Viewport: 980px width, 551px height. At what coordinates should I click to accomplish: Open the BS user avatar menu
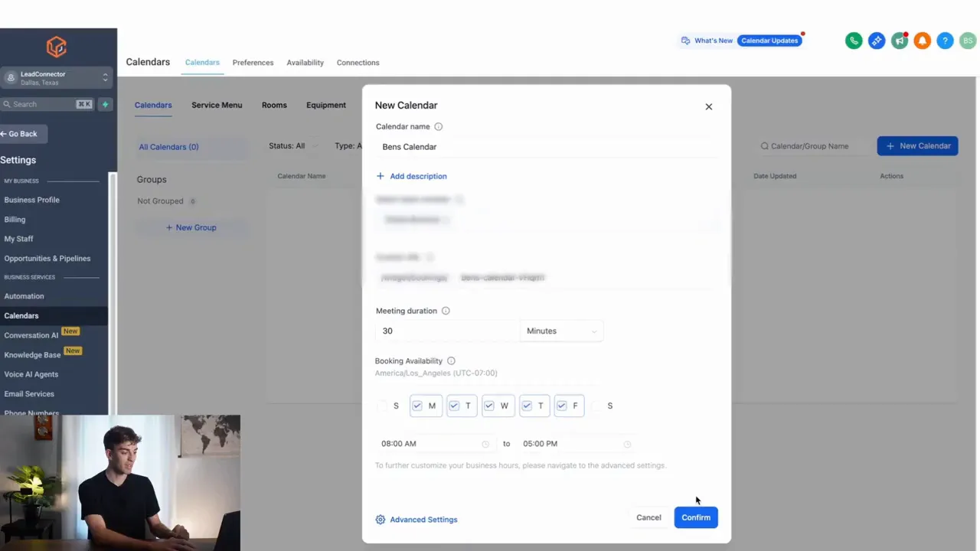coord(969,41)
